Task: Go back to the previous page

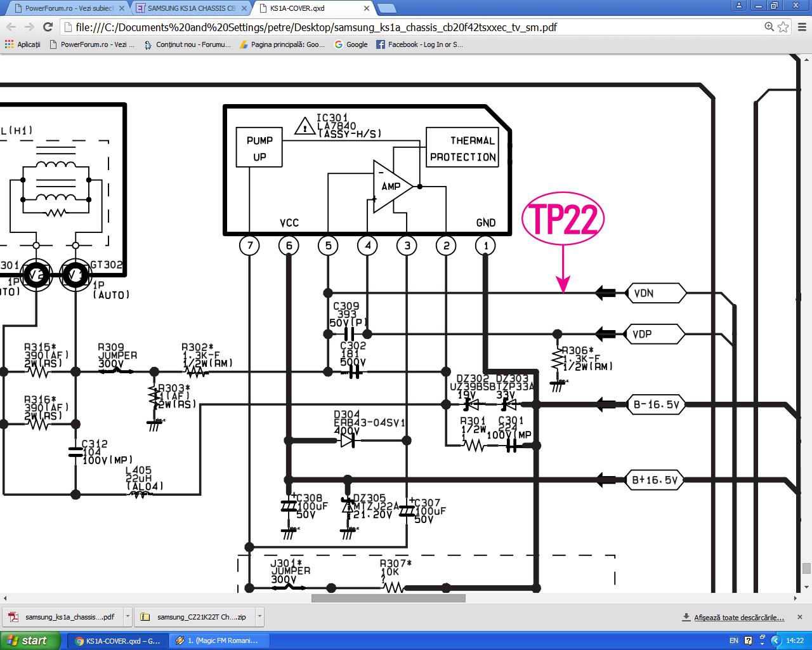Action: 11,27
